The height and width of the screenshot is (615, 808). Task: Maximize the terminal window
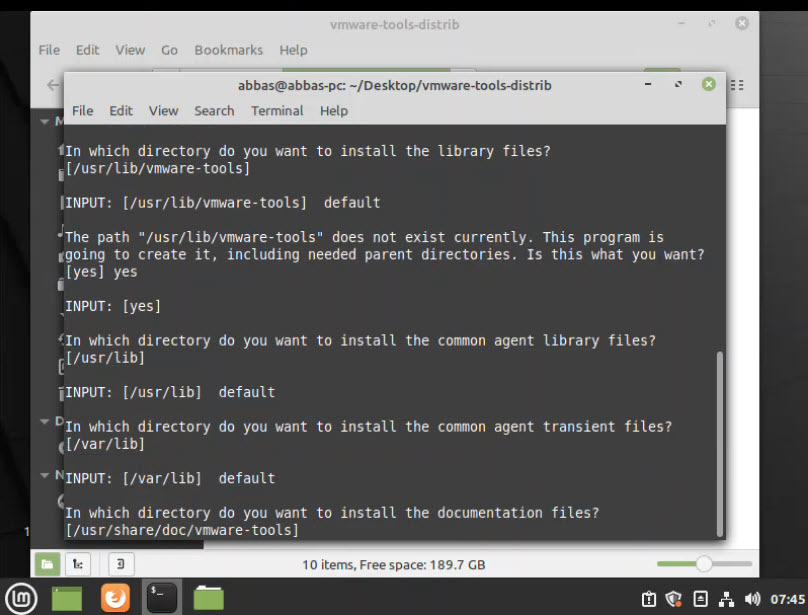coord(678,84)
